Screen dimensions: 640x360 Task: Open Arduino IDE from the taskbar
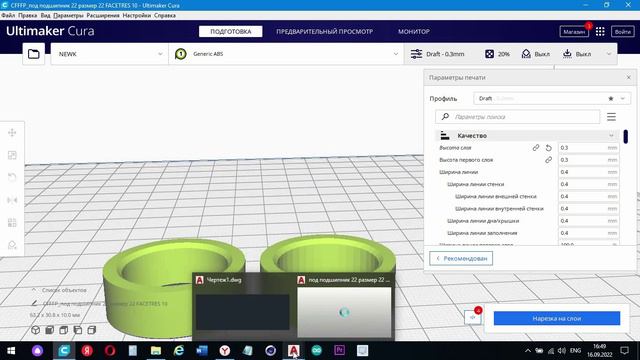(x=316, y=351)
